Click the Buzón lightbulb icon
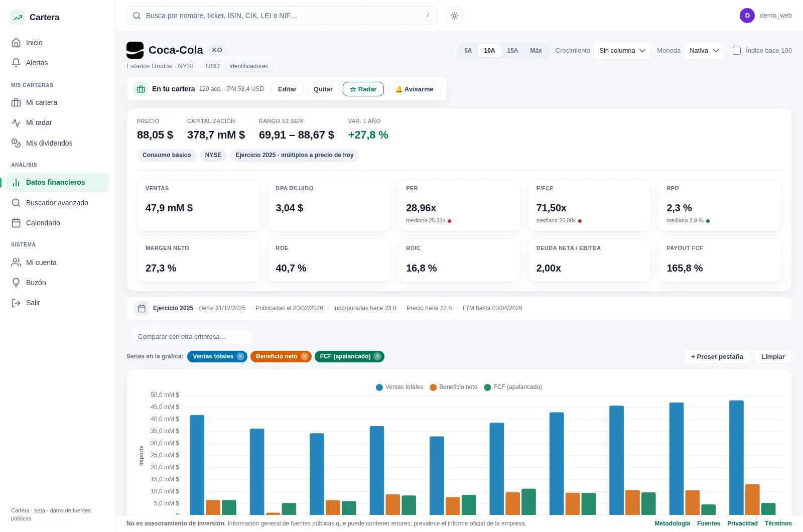This screenshot has height=532, width=803. (16, 283)
